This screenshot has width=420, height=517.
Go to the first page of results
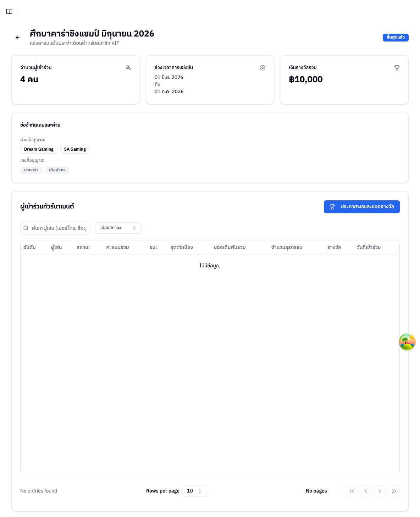pos(352,491)
